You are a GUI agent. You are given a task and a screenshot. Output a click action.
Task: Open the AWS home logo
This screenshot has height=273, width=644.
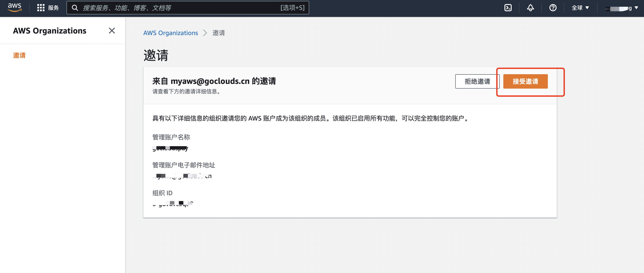15,7
